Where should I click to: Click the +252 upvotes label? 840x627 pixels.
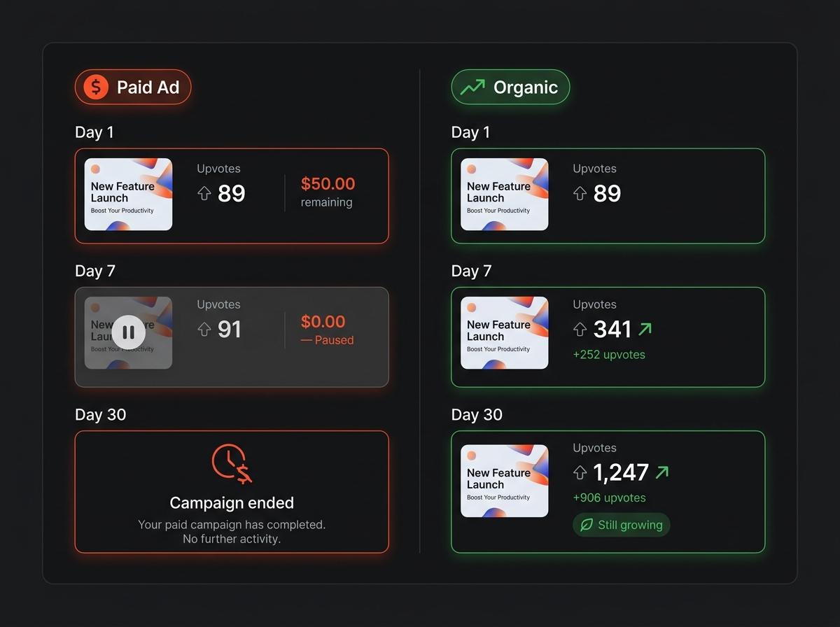(609, 355)
